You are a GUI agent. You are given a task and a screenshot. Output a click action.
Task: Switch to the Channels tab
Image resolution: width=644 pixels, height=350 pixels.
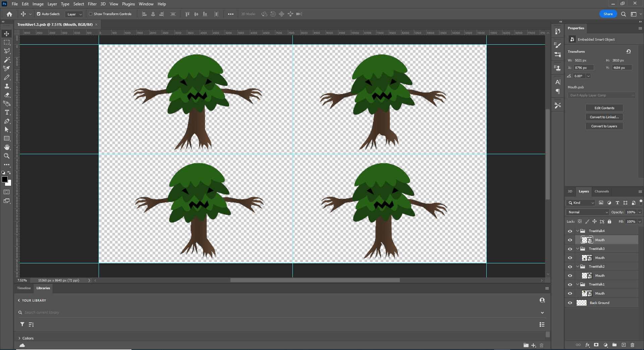click(x=601, y=191)
